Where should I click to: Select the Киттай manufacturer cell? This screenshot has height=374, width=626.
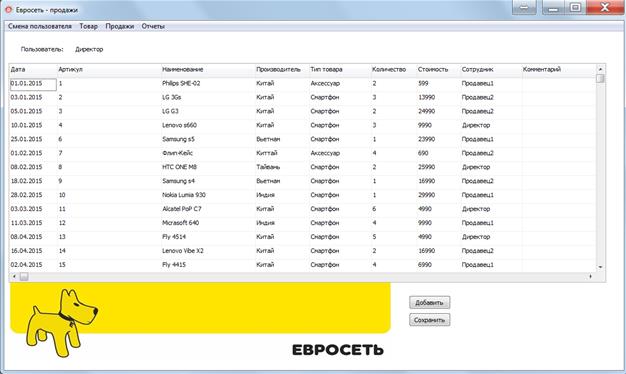282,153
